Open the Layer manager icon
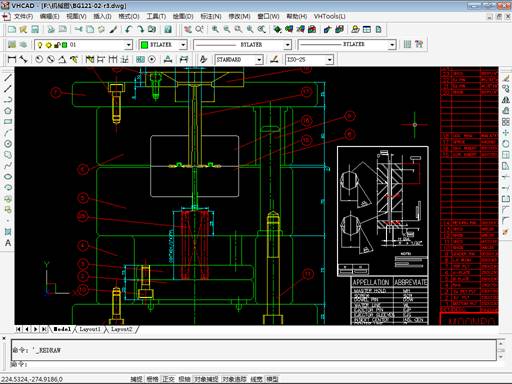This screenshot has width=512, height=384. tap(12, 44)
